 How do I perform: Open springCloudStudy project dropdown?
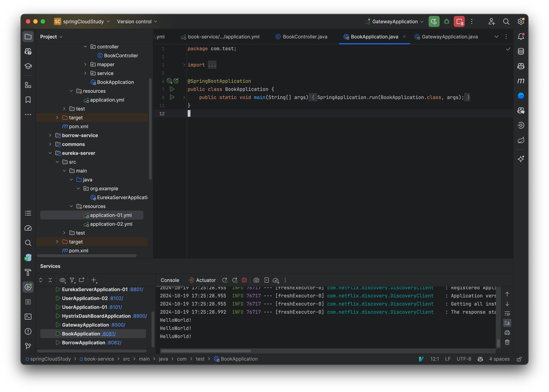(x=82, y=21)
